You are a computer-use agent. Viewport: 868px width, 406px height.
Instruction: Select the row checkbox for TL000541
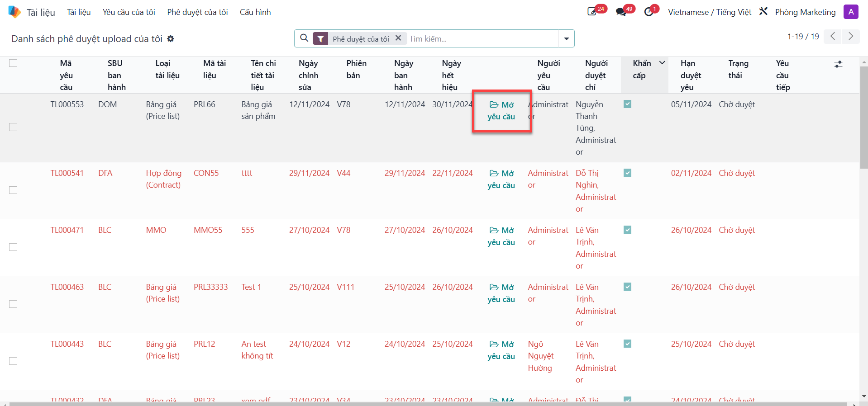[13, 190]
